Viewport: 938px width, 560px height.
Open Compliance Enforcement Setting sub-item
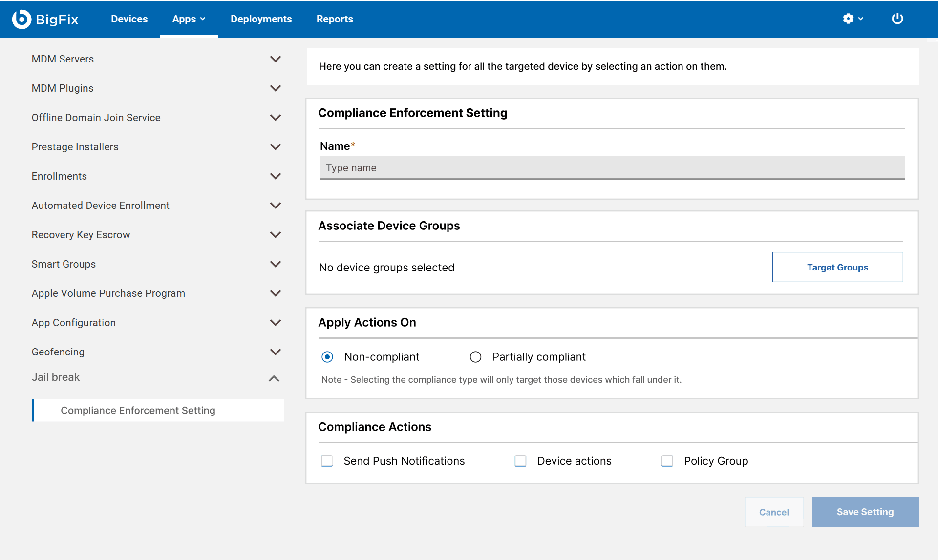(158, 411)
